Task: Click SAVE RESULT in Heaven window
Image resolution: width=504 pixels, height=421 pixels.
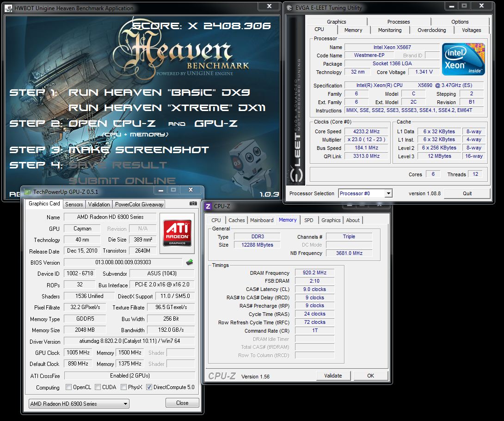Action: [x=117, y=165]
